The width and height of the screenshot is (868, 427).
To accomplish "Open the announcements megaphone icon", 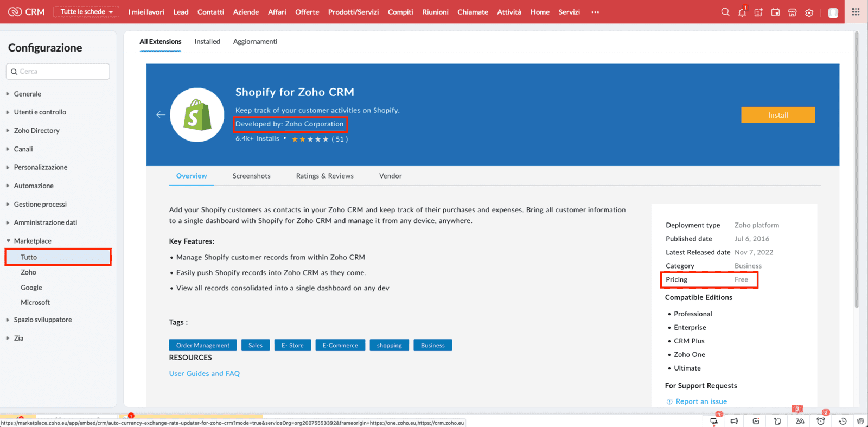I will pyautogui.click(x=734, y=421).
